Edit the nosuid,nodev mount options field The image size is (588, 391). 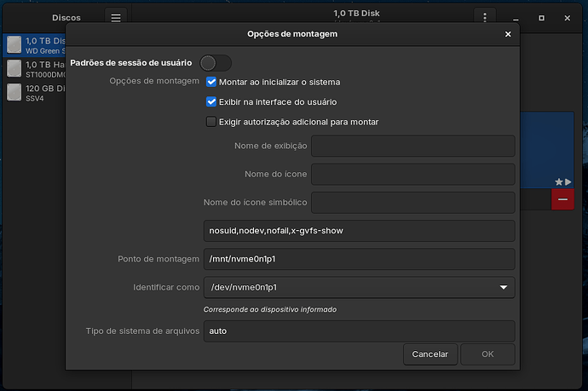click(360, 231)
